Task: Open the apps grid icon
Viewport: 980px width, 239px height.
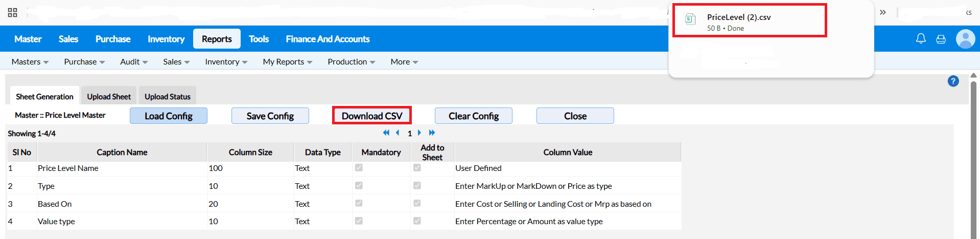Action: 13,12
